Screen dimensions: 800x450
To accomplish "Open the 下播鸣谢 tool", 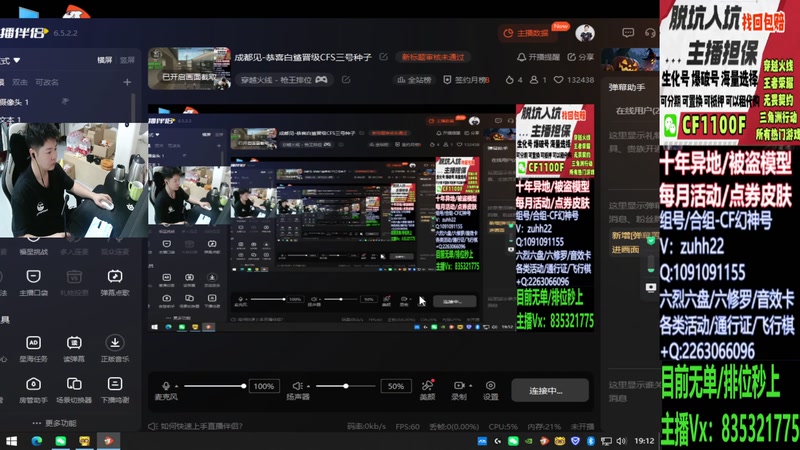I will pyautogui.click(x=115, y=390).
